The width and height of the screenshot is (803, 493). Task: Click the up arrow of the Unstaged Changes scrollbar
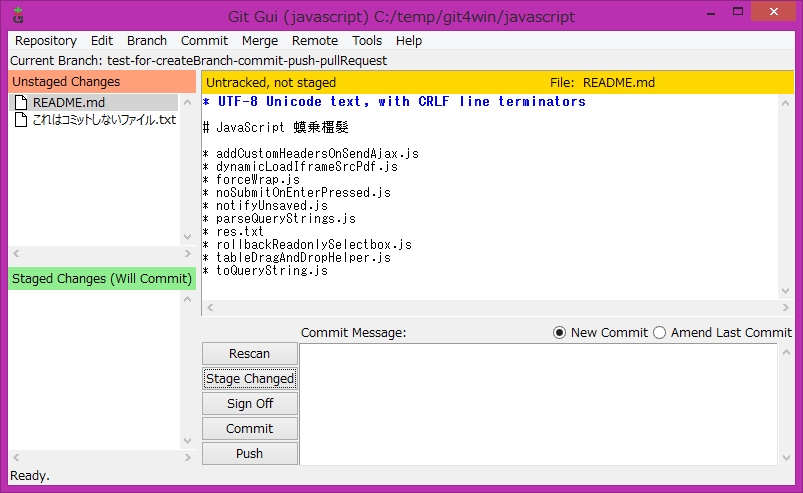187,102
